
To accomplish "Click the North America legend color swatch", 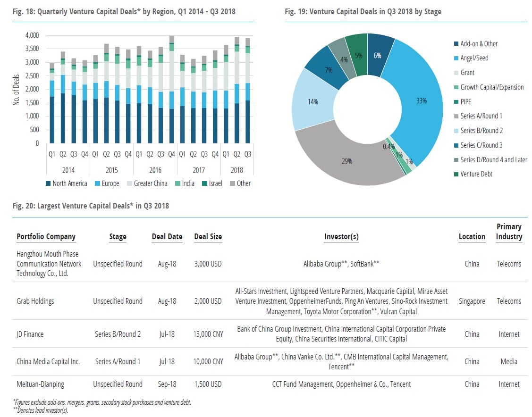I will click(48, 183).
